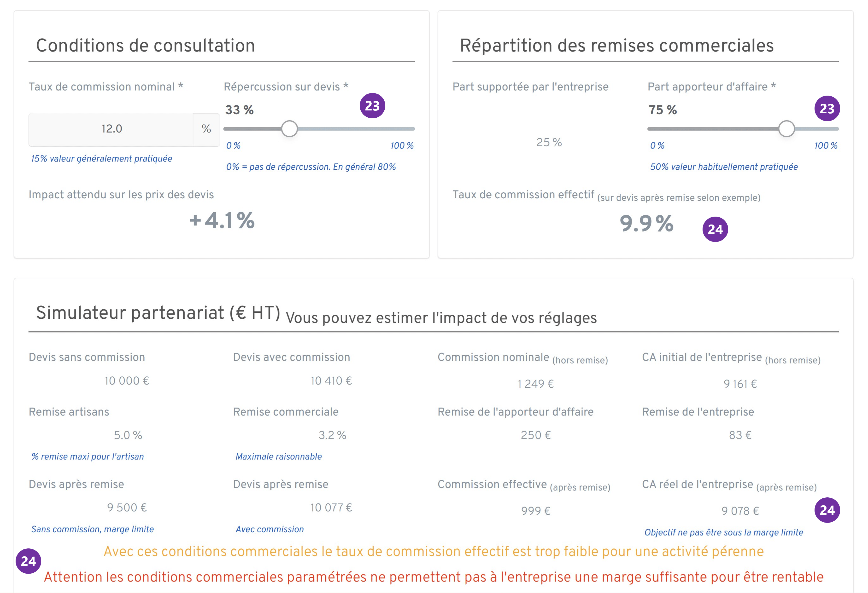Click the 'Simulateur partenariat (€ HT)' heading
The width and height of the screenshot is (868, 593).
[x=158, y=313]
